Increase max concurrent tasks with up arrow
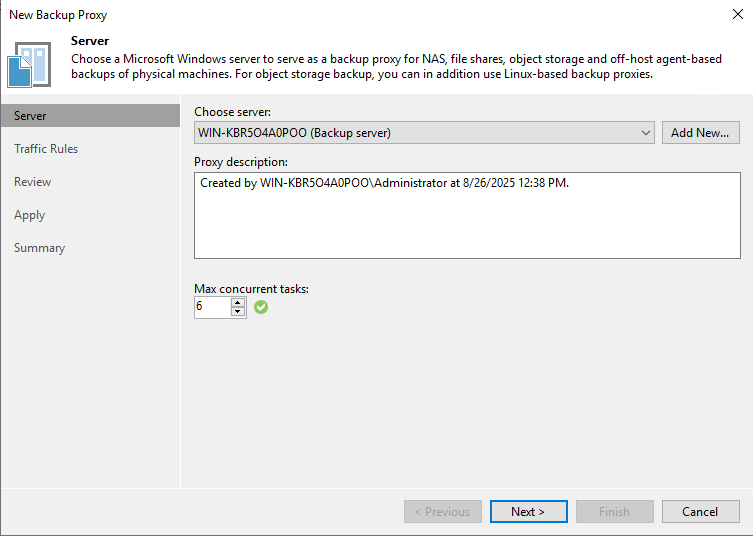The width and height of the screenshot is (753, 536). (x=238, y=302)
